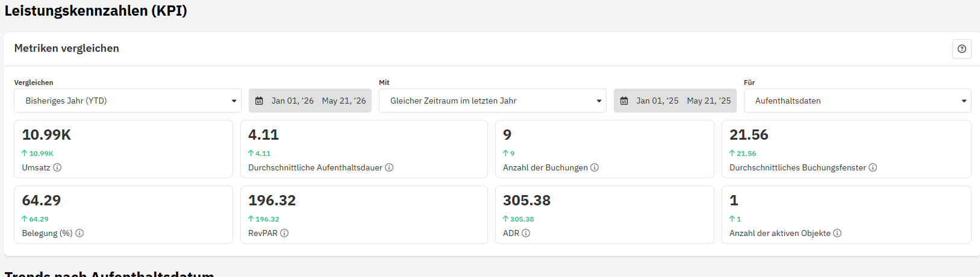Click info icon beside ADR

pyautogui.click(x=526, y=233)
